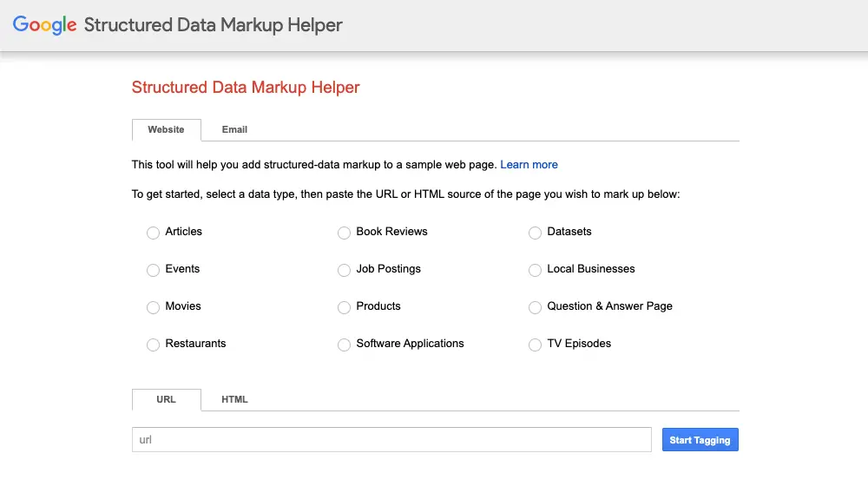Choose Local Businesses radio button
This screenshot has width=868, height=486.
point(536,270)
